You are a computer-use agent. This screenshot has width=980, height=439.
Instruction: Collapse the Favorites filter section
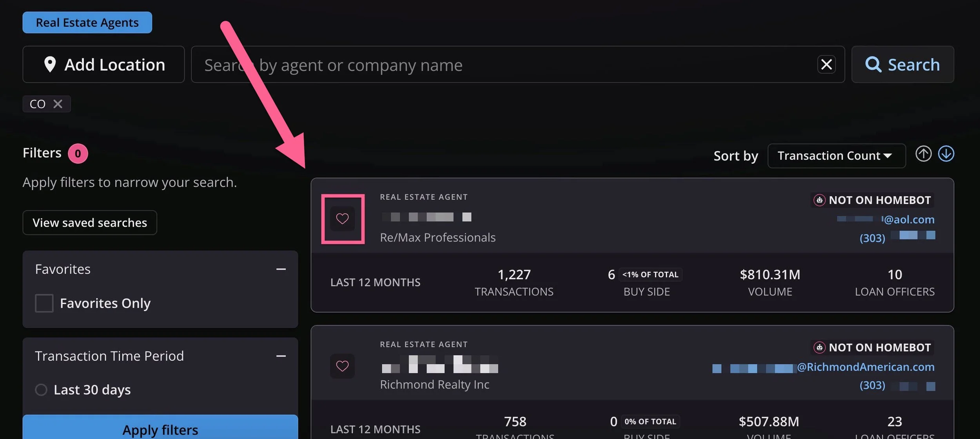(281, 269)
